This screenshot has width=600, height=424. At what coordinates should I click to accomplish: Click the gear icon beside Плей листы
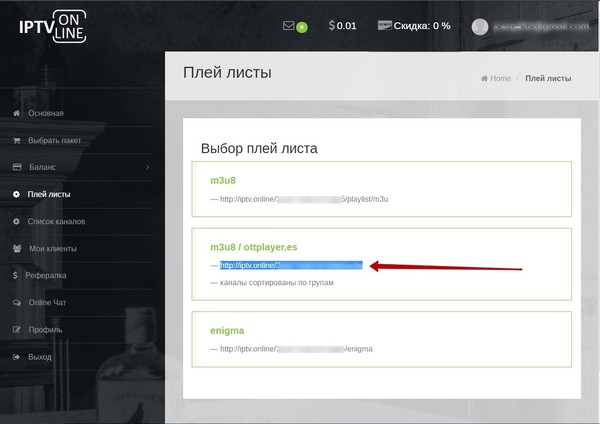[16, 194]
